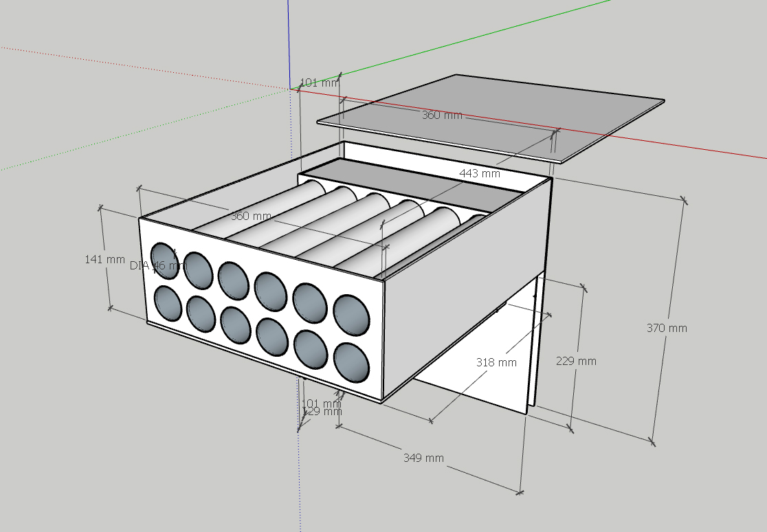The image size is (767, 532).
Task: Click the top-right circular hole in upper row
Action: tap(351, 313)
